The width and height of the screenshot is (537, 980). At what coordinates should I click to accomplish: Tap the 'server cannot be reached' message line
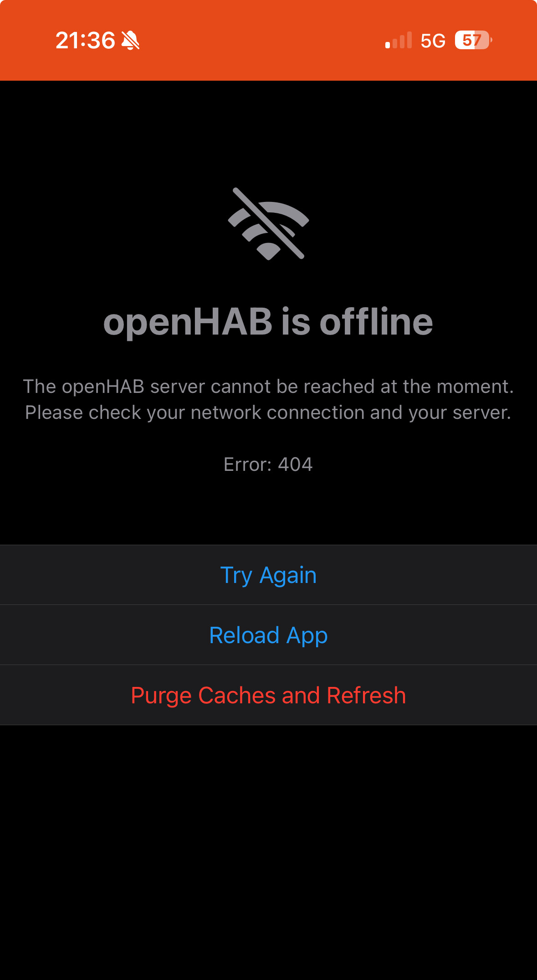tap(268, 387)
